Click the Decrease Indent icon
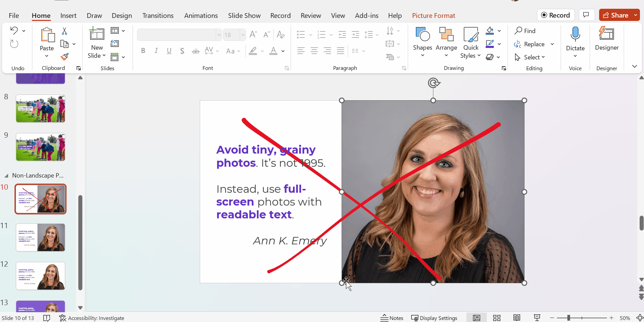Image resolution: width=644 pixels, height=322 pixels. (342, 34)
